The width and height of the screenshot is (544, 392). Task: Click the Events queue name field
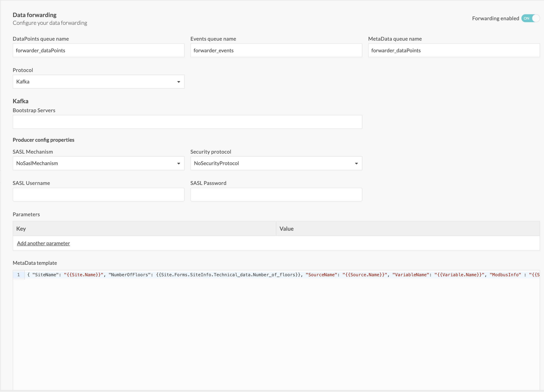(276, 51)
